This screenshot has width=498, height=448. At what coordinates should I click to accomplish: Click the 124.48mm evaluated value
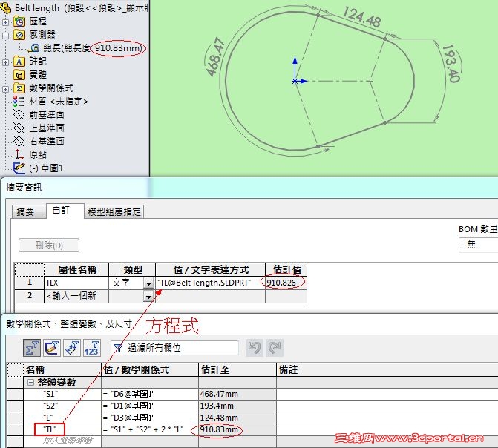tap(219, 418)
